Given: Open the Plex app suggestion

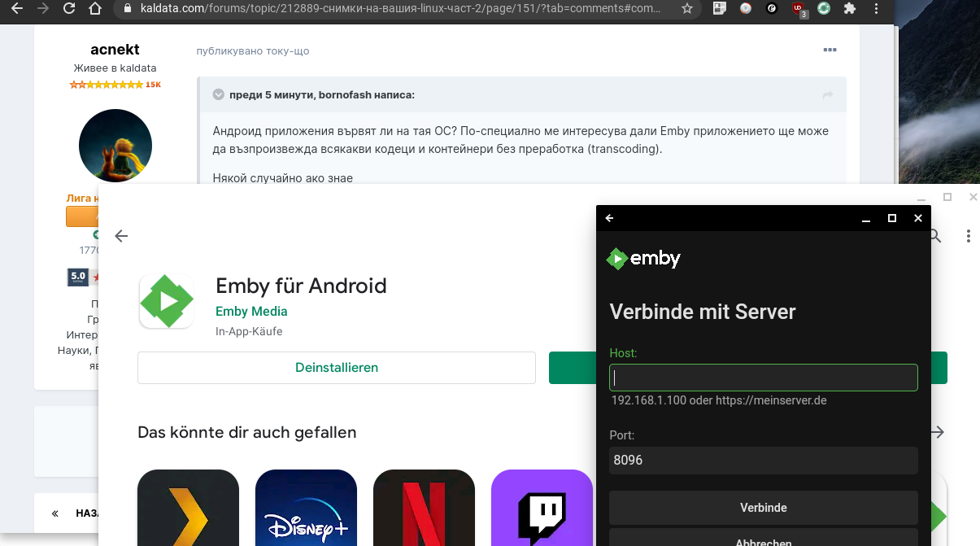Looking at the screenshot, I should [x=188, y=508].
